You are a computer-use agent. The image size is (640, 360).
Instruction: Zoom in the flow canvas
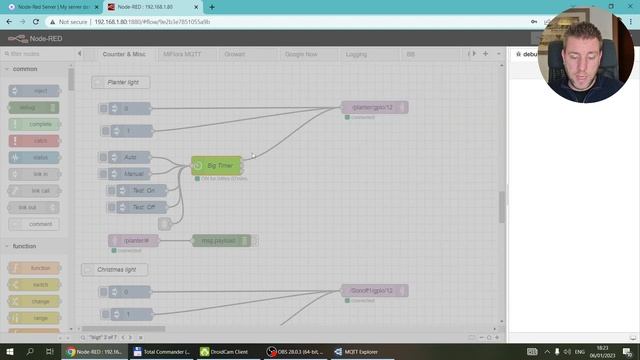[497, 338]
